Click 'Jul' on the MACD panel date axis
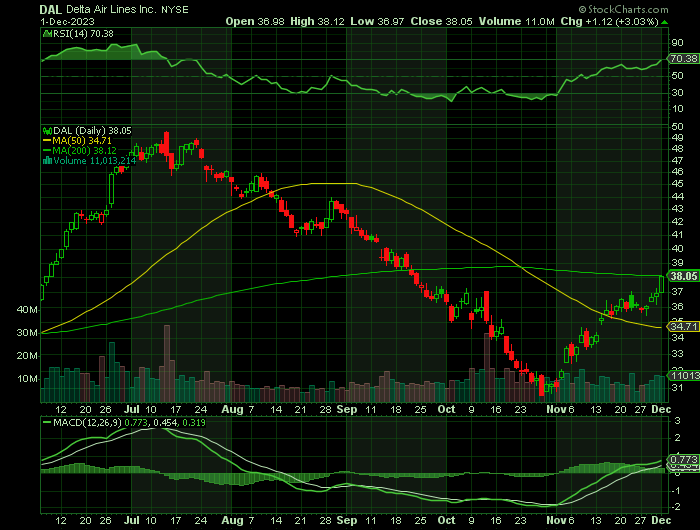 [131, 520]
